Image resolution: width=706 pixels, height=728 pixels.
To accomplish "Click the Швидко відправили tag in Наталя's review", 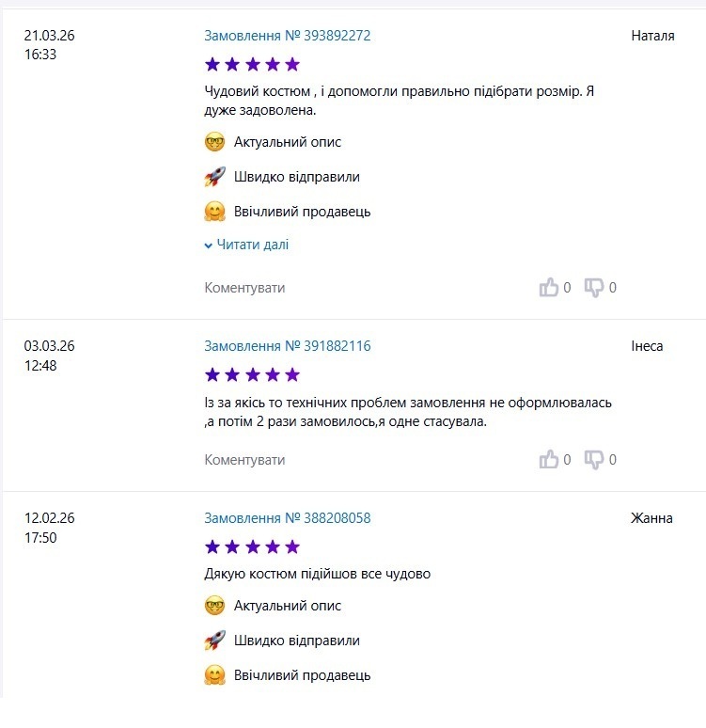I will tap(297, 177).
